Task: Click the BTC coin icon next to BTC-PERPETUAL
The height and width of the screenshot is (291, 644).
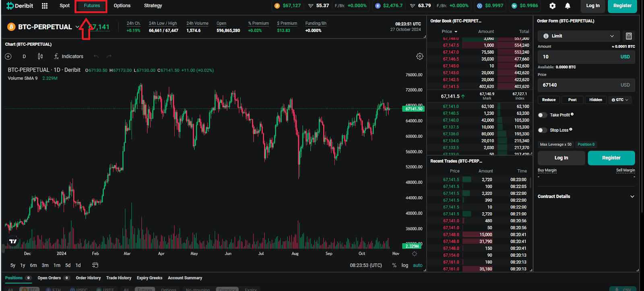Action: [11, 27]
